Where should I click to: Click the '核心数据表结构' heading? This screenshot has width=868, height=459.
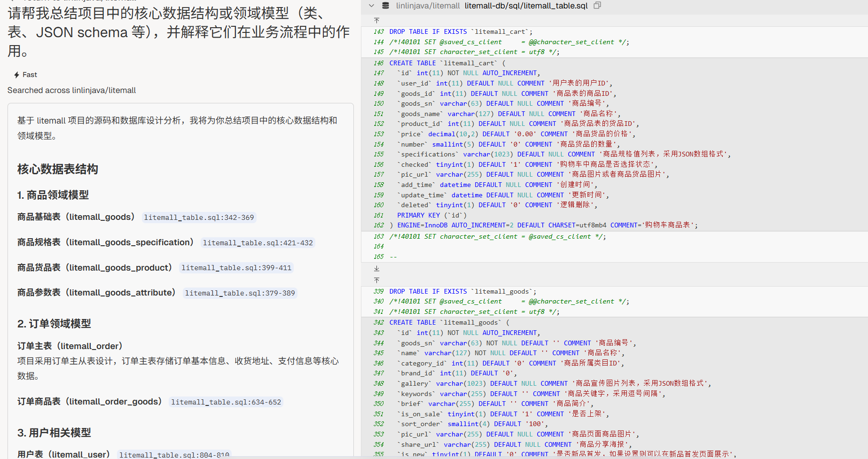pos(58,169)
